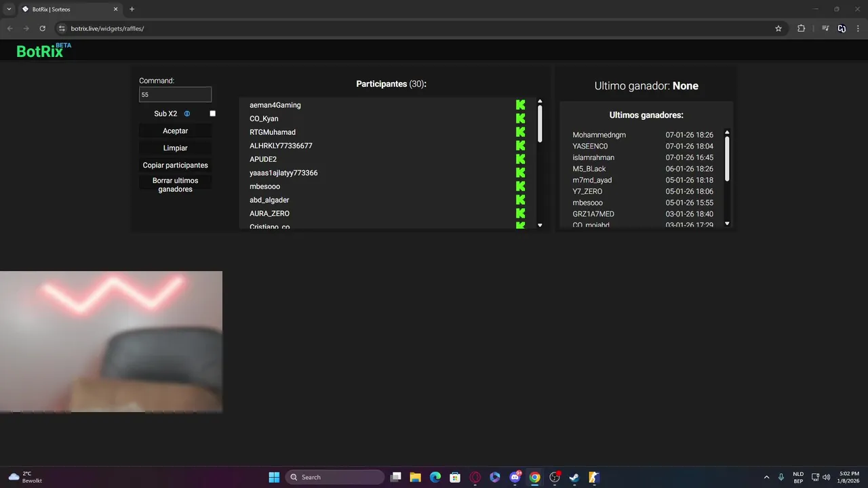Select participant RTGMuhamad

[273, 132]
